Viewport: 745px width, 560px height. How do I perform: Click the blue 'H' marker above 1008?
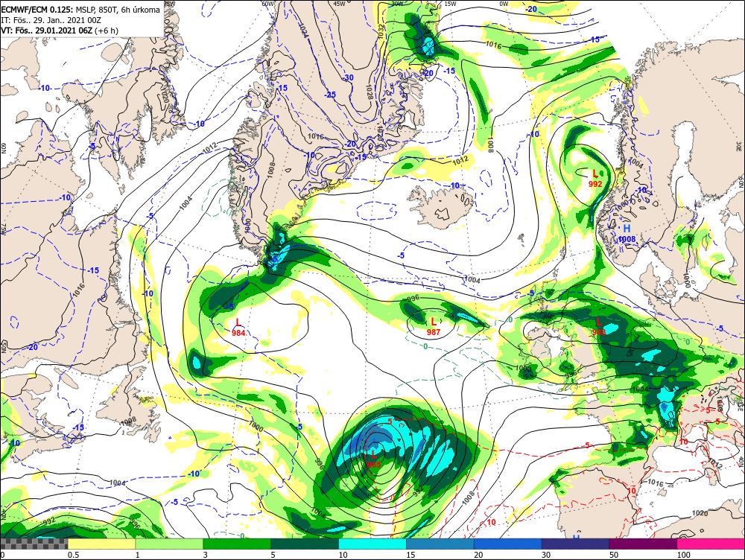627,229
